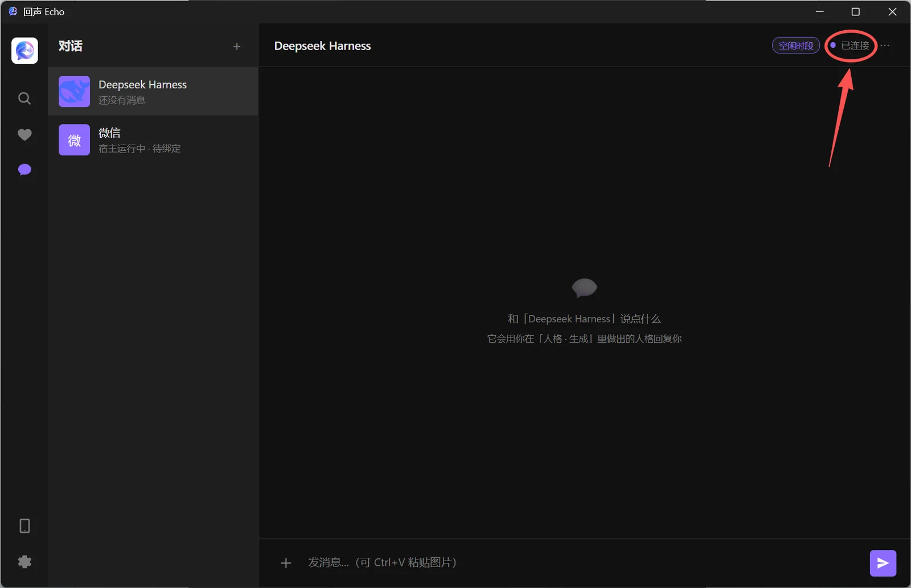Open the search magnifier icon

click(x=24, y=98)
